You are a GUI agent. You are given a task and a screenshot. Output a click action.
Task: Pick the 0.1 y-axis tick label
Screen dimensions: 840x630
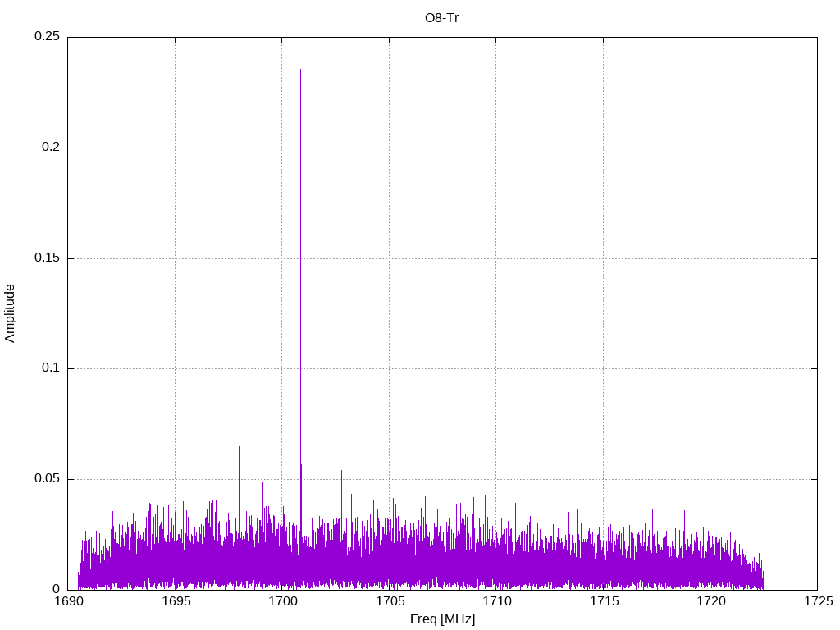point(50,368)
